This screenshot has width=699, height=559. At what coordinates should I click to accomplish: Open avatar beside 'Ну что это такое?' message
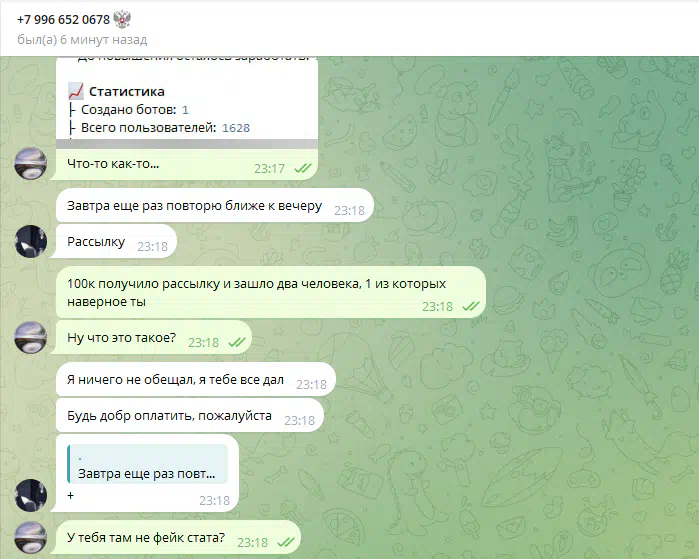pos(31,337)
